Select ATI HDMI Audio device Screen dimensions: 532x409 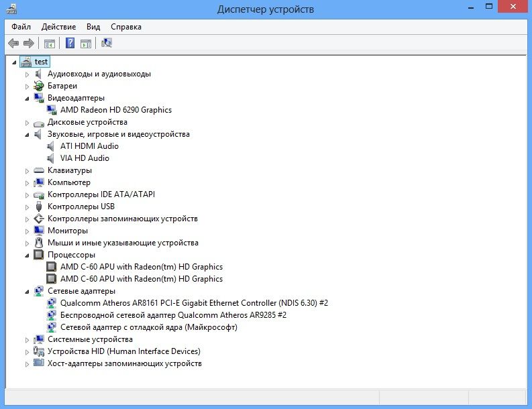90,146
